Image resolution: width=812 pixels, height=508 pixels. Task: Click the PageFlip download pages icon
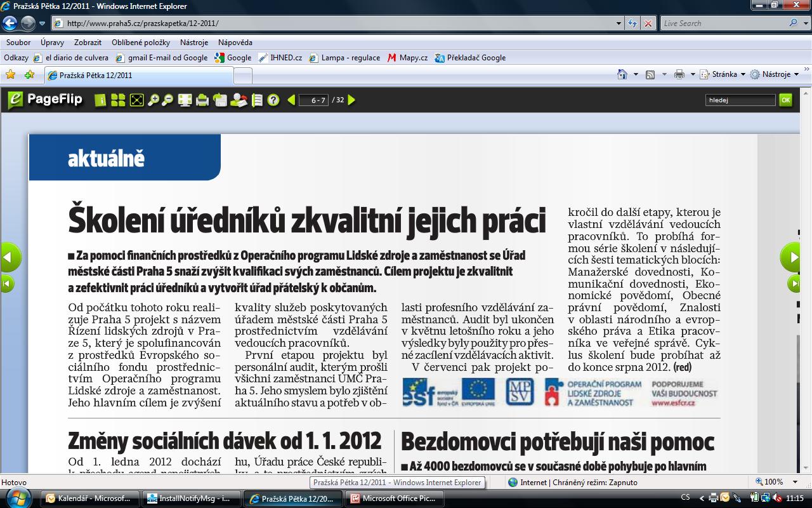pos(220,100)
